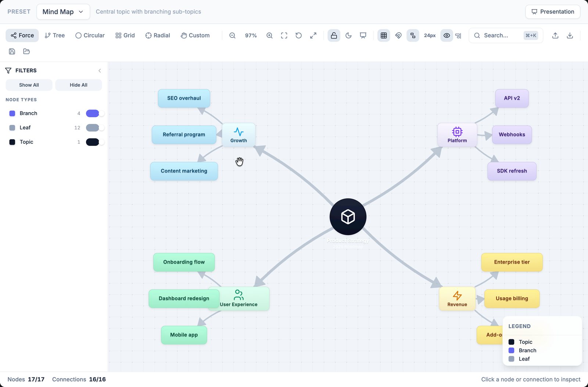Screen dimensions: 588x387
Task: Click the Hide All button
Action: 79,85
